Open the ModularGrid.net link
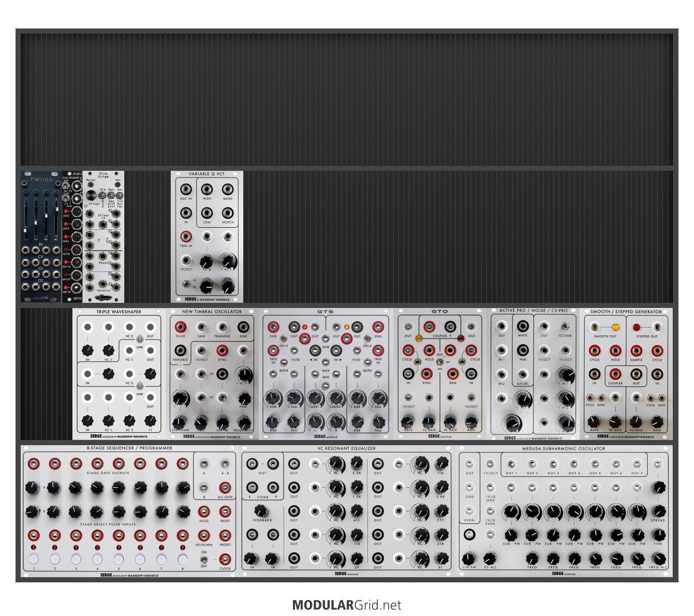The height and width of the screenshot is (616, 694). tap(347, 605)
